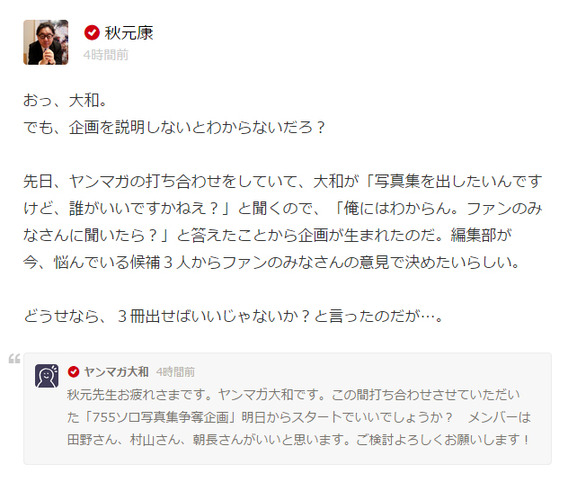Click the quoted post's 4時間前 timestamp

(x=175, y=372)
